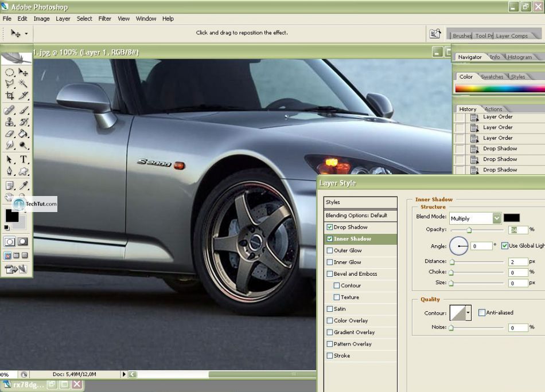
Task: Select the Eyedropper tool
Action: (23, 186)
